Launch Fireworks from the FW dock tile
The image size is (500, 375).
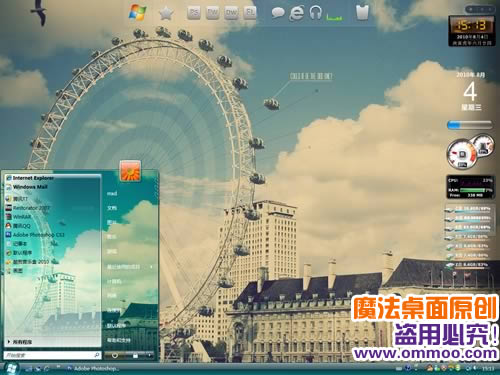[x=213, y=13]
